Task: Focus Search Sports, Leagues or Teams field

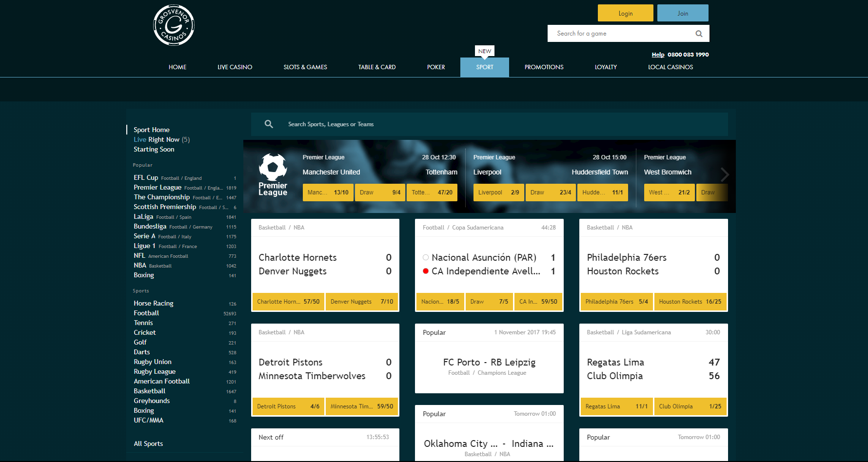Action: [490, 124]
